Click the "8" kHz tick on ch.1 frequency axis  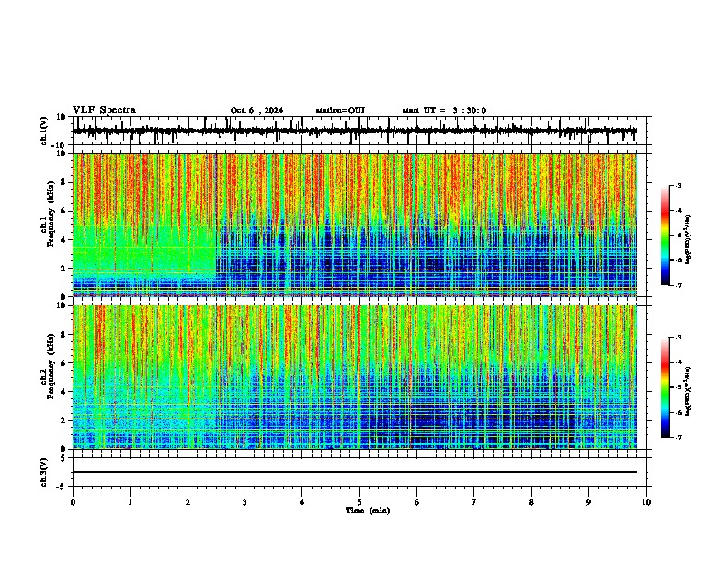63,182
